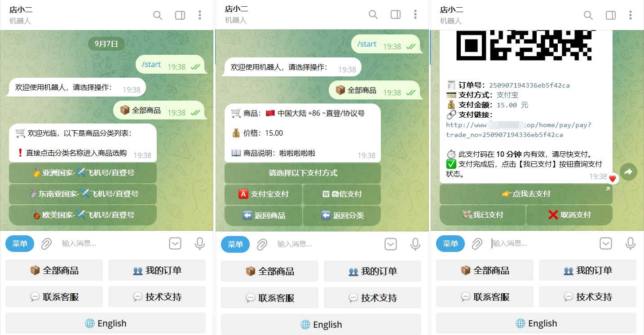Open the three-dot options menu, left chat

pyautogui.click(x=199, y=15)
